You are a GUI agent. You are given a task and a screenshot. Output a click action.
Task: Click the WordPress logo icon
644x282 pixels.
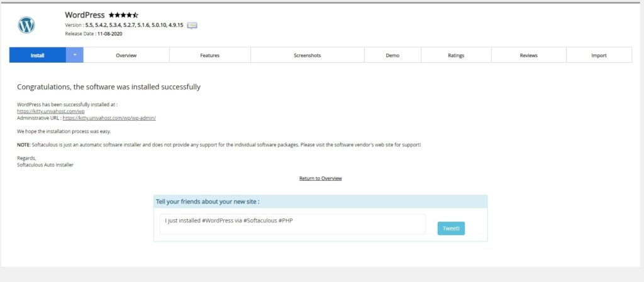(26, 25)
